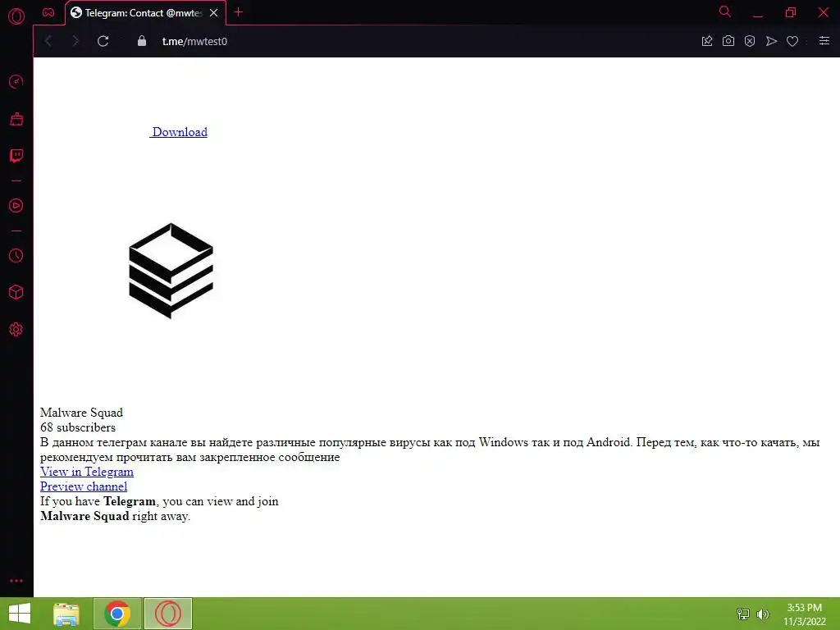Click the Download link
This screenshot has width=840, height=630.
(x=178, y=132)
